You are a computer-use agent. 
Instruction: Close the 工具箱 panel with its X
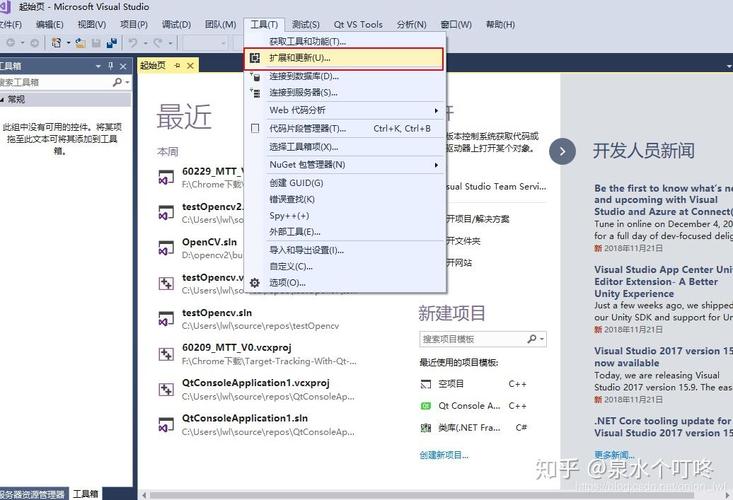[x=123, y=66]
